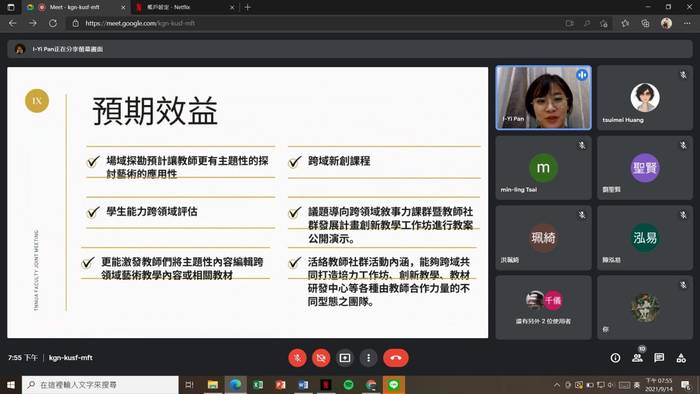
Task: Go forward in browser history
Action: 33,23
